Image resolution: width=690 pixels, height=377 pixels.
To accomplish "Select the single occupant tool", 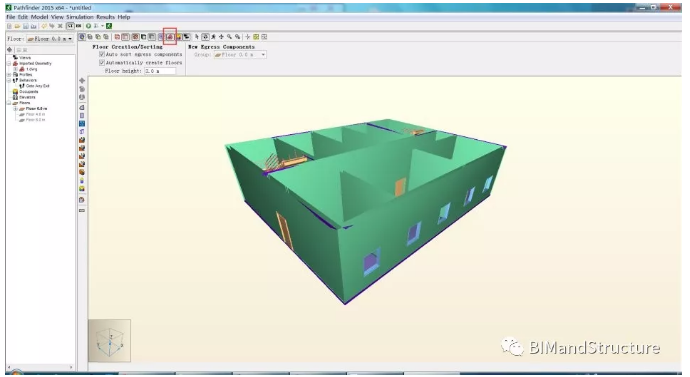I will [82, 180].
